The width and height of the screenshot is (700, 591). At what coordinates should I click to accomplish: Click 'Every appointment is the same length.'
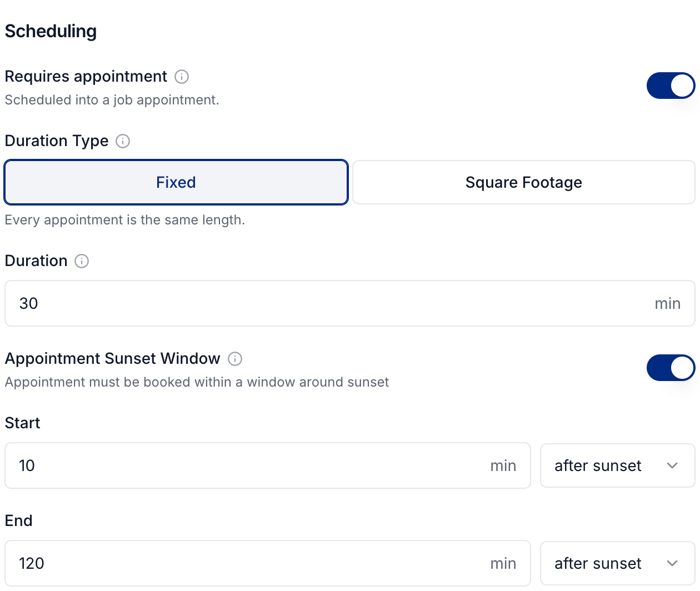(125, 220)
